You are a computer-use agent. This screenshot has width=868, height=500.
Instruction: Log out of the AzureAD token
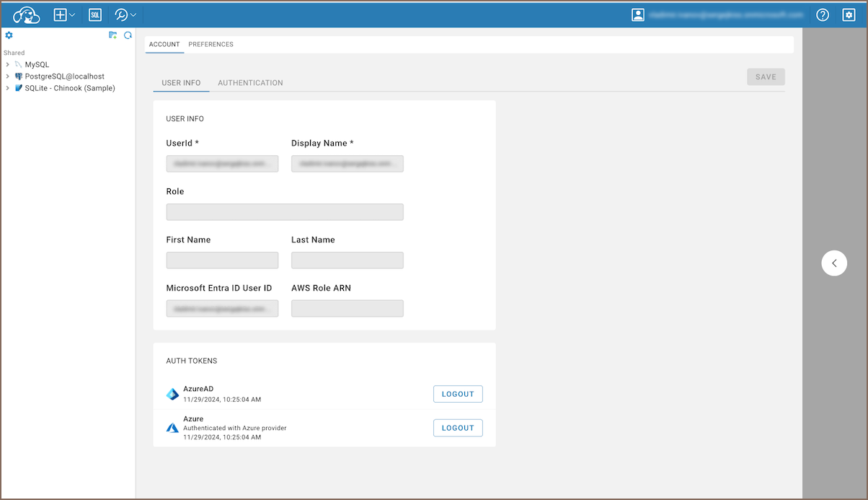click(458, 394)
